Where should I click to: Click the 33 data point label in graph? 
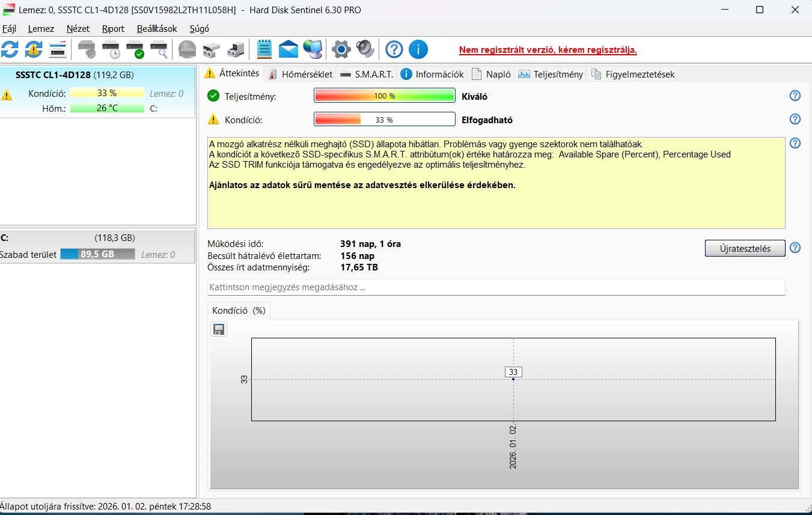[x=513, y=372]
